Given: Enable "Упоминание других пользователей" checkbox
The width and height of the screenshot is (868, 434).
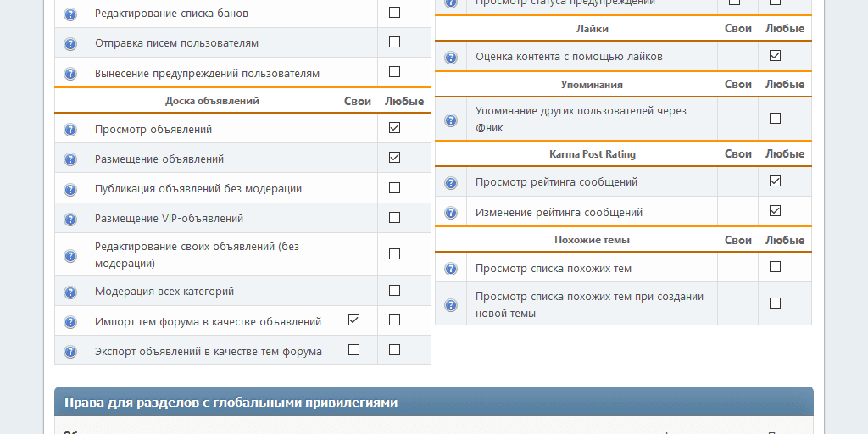Looking at the screenshot, I should (775, 119).
